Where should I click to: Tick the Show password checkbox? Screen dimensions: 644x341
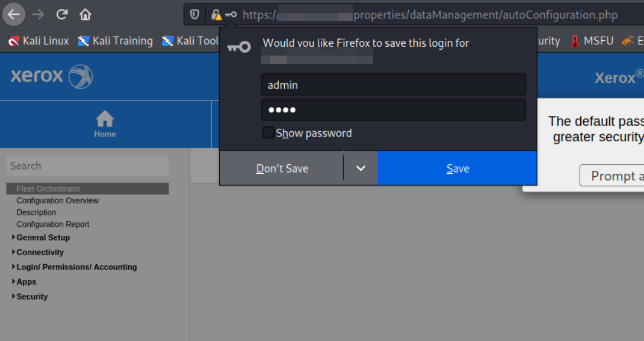click(268, 133)
